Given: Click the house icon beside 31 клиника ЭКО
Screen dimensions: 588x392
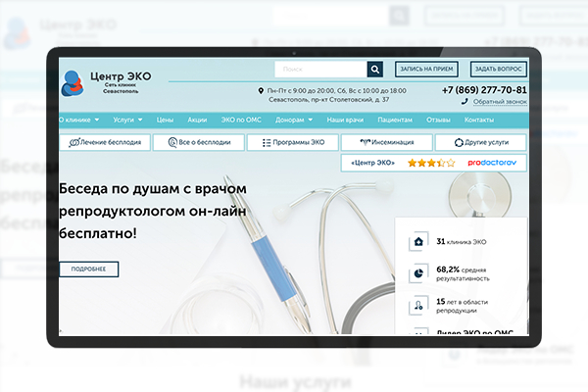Looking at the screenshot, I should coord(418,242).
